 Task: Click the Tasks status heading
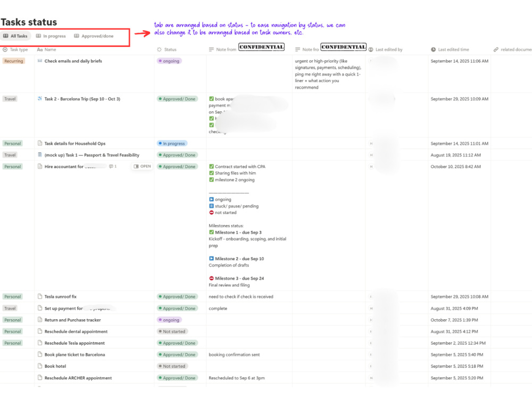[29, 22]
